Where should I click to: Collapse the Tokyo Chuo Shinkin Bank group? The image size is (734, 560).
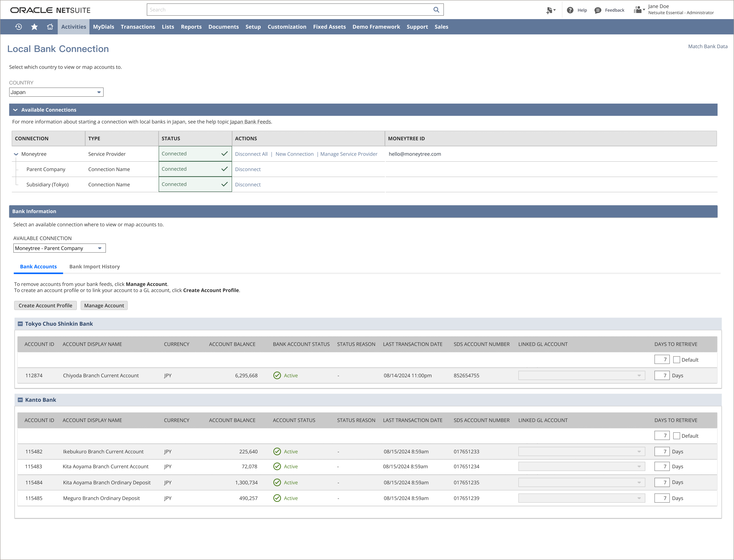pos(20,324)
